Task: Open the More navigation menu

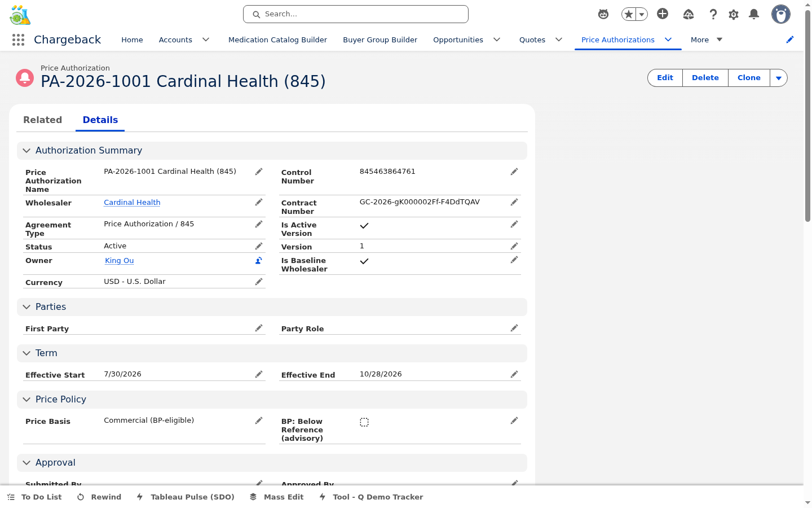Action: (x=707, y=40)
